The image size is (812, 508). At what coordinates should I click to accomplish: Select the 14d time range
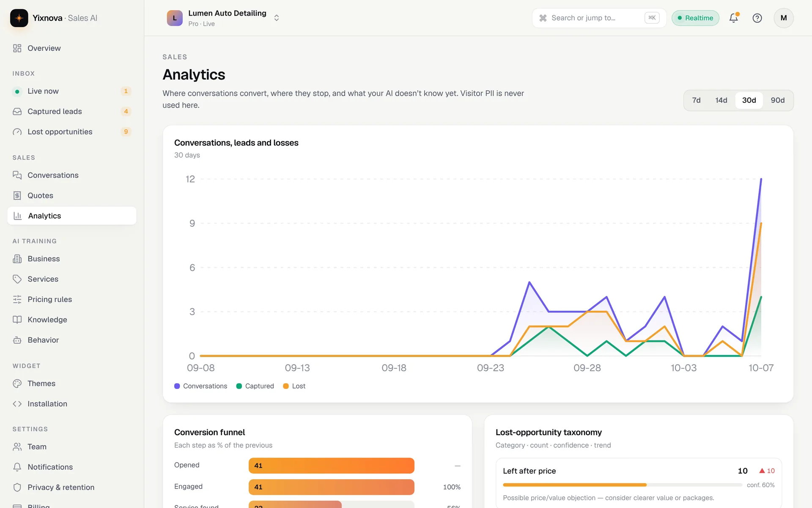[x=721, y=100]
